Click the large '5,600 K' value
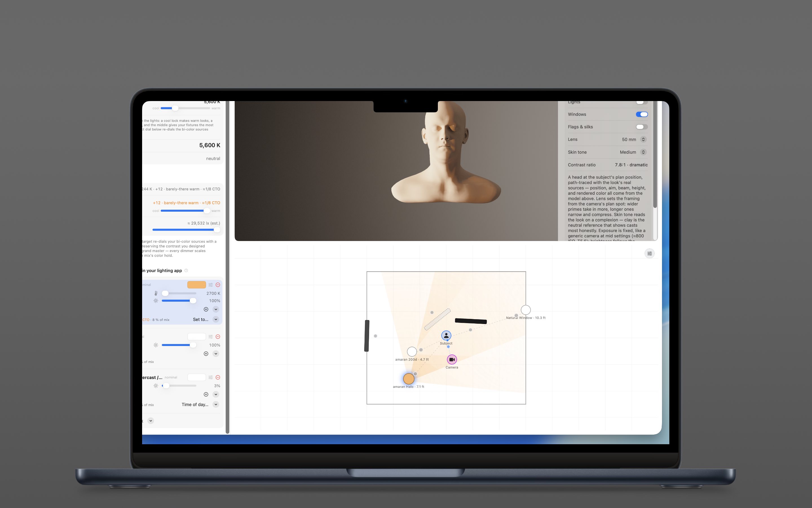The height and width of the screenshot is (508, 812). coord(210,145)
